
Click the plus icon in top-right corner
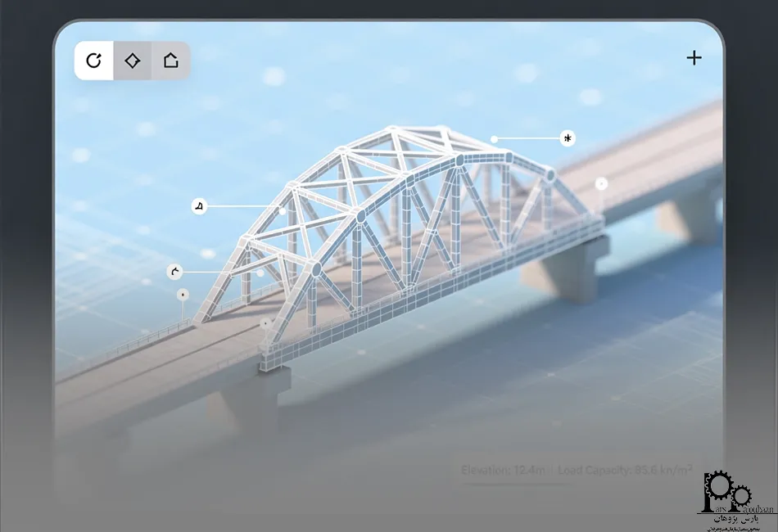(694, 57)
